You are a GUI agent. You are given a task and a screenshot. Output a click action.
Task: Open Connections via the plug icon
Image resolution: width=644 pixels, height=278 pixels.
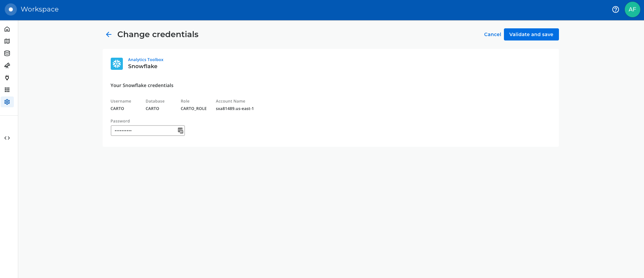(x=7, y=78)
